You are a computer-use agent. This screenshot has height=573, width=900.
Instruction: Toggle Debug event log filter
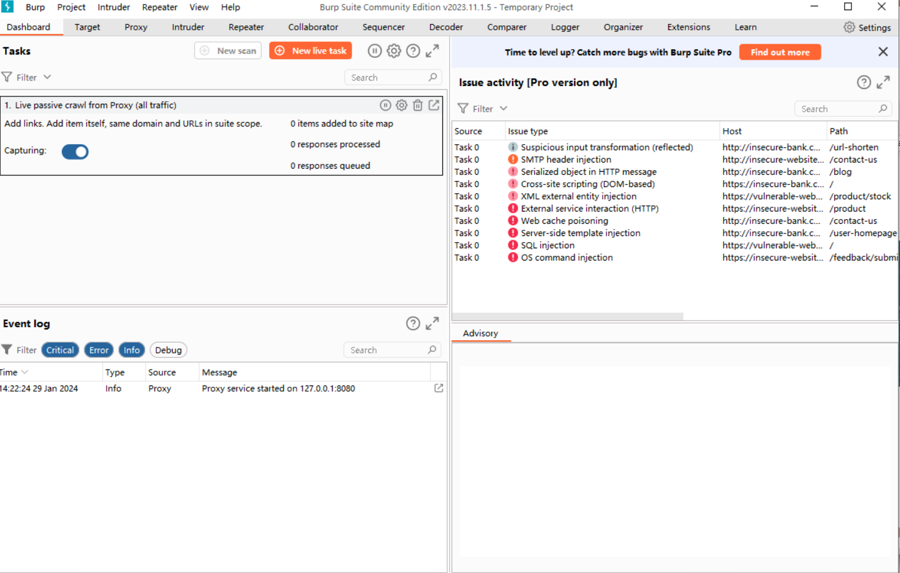(x=168, y=350)
